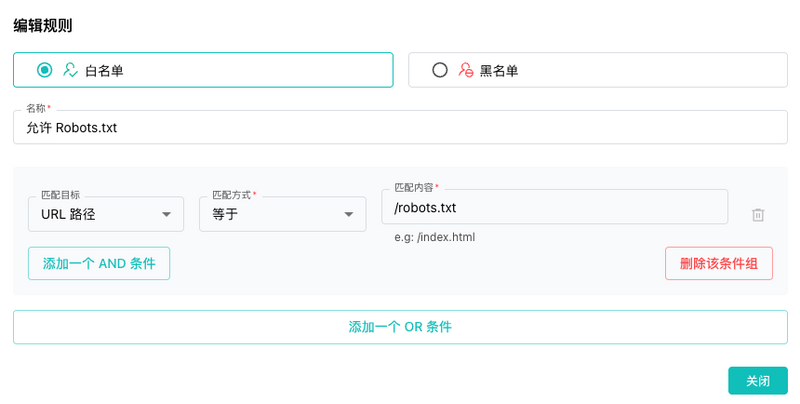The image size is (800, 404).
Task: Delete the condition with trash icon
Action: tap(758, 215)
